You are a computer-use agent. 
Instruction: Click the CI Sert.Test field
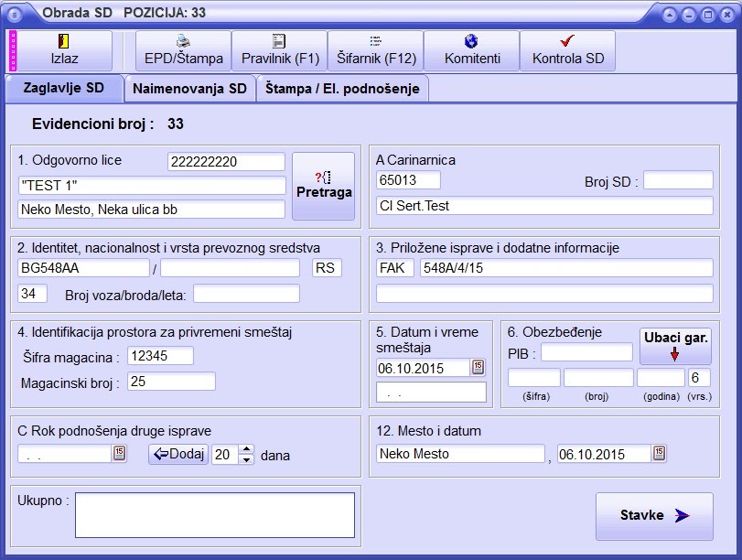(544, 206)
